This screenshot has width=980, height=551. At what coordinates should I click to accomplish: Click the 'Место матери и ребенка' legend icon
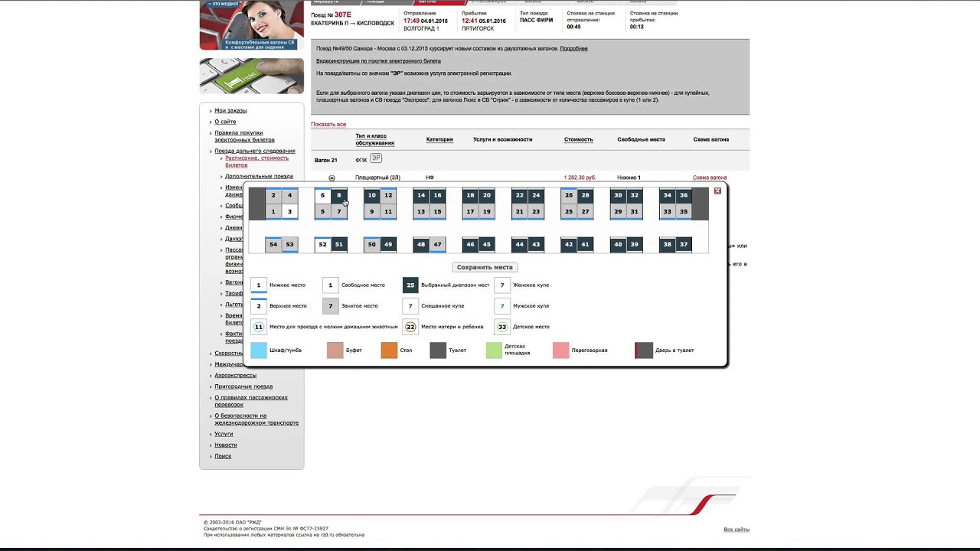pyautogui.click(x=410, y=327)
